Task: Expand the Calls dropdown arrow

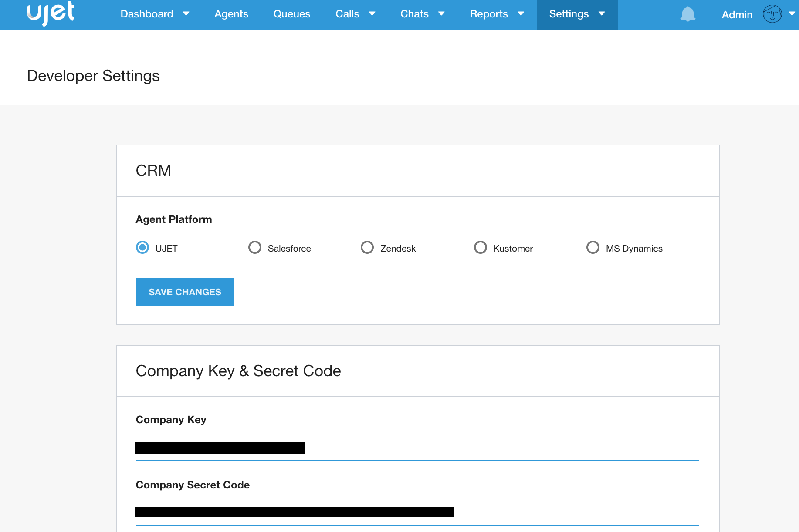Action: [372, 14]
